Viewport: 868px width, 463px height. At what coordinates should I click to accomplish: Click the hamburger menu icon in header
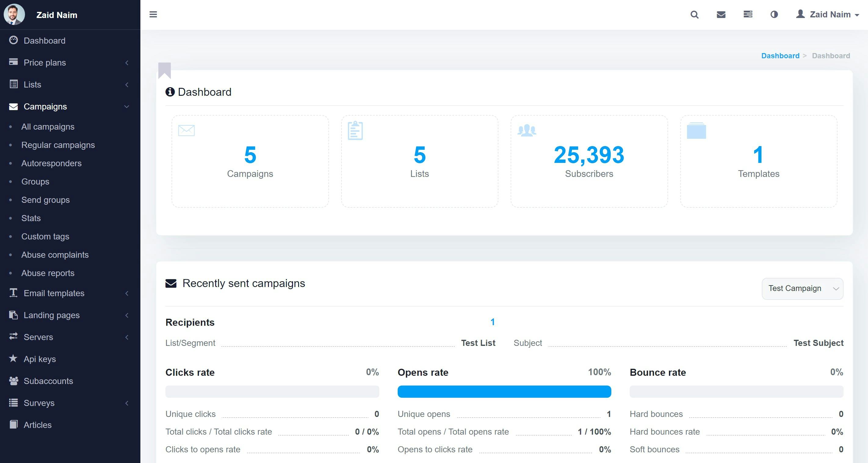pos(153,14)
